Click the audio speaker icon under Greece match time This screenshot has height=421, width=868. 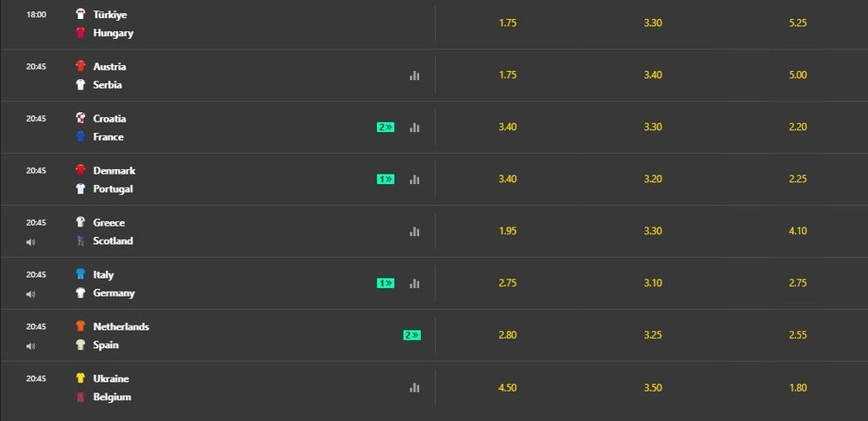tap(30, 242)
